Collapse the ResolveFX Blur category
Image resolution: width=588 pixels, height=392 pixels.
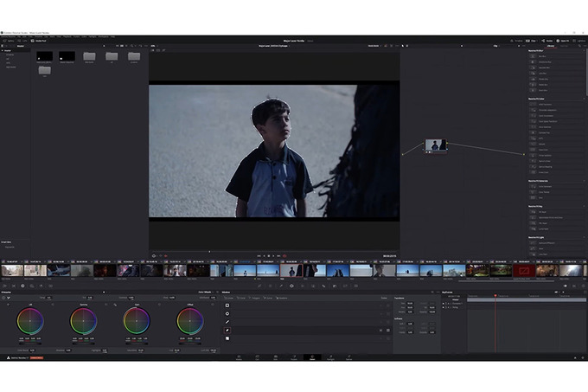tap(584, 50)
